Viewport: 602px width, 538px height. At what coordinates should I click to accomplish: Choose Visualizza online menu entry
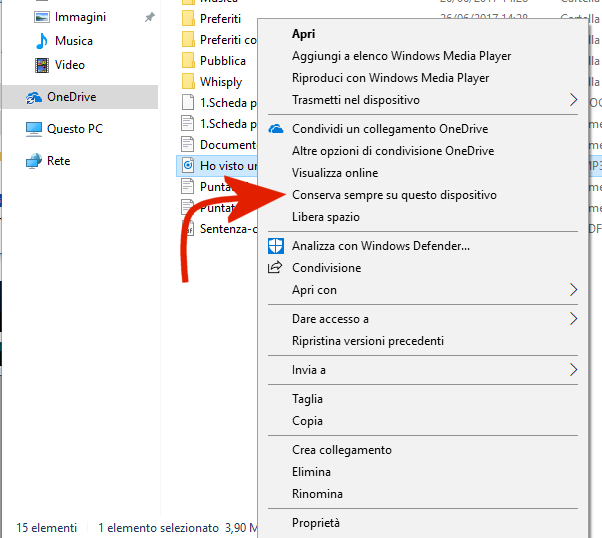335,173
